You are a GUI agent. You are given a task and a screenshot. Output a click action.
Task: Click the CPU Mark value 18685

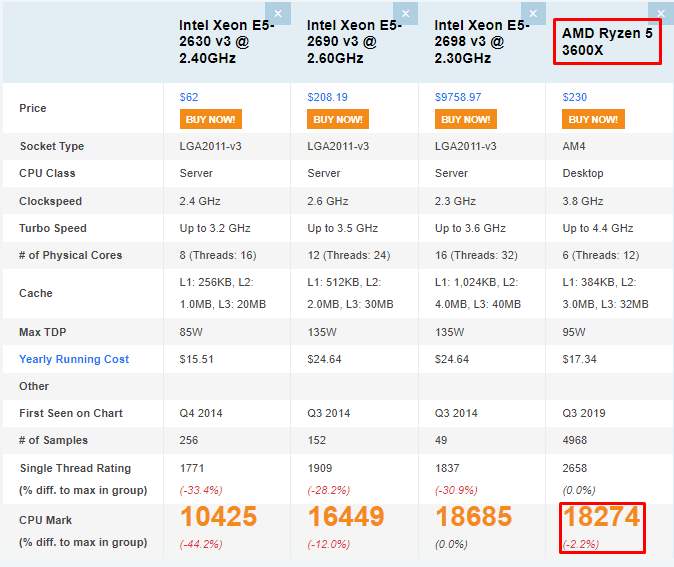[x=474, y=516]
